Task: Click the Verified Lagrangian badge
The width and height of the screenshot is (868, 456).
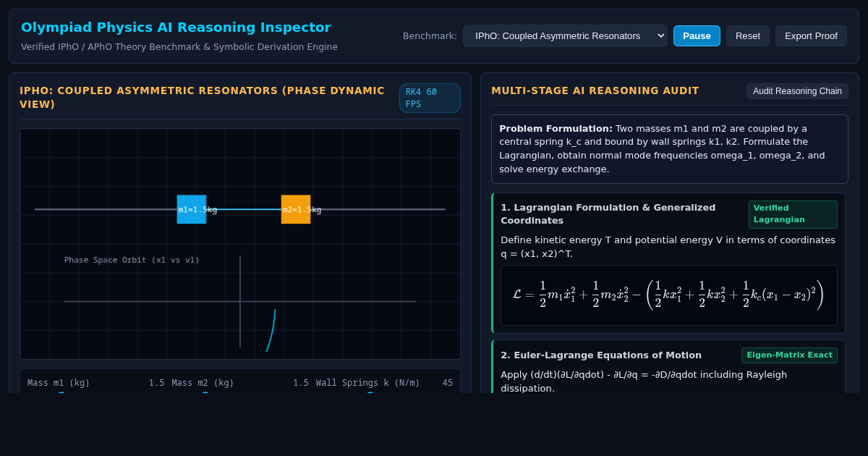Action: 793,214
